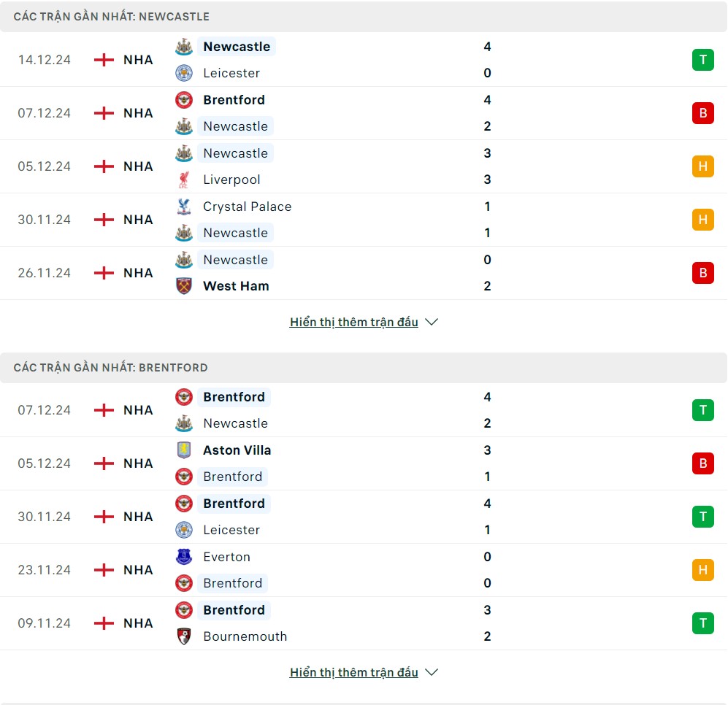728x705 pixels.
Task: Expand more Brentford matches via chevron
Action: [x=432, y=672]
